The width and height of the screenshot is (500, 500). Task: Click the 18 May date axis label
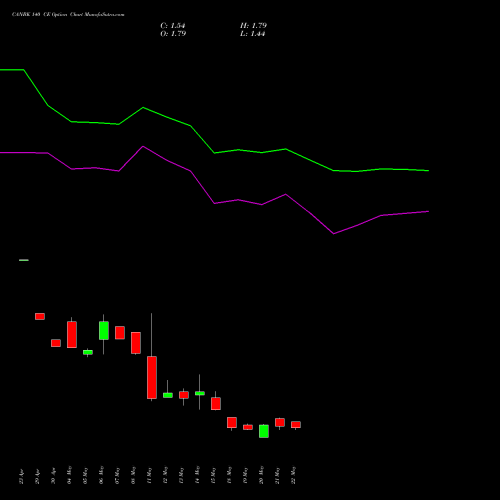229,475
